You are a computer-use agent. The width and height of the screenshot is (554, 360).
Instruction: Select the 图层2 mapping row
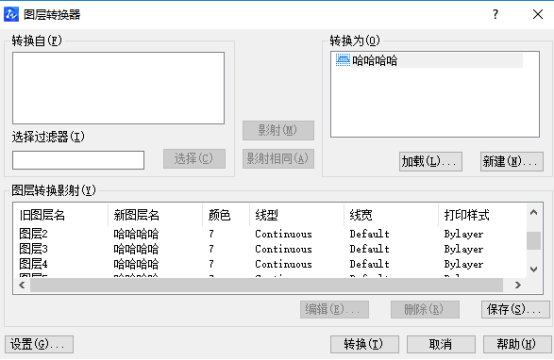pyautogui.click(x=269, y=234)
